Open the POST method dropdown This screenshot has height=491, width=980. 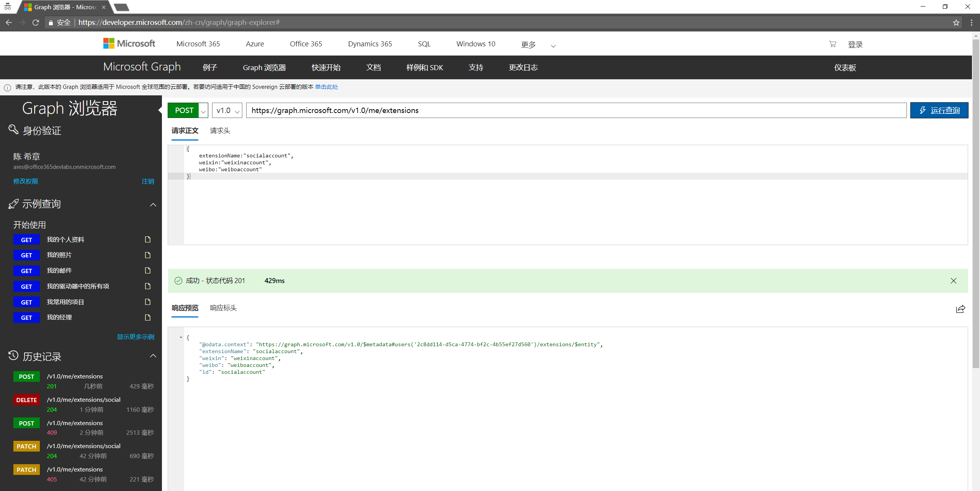click(203, 111)
